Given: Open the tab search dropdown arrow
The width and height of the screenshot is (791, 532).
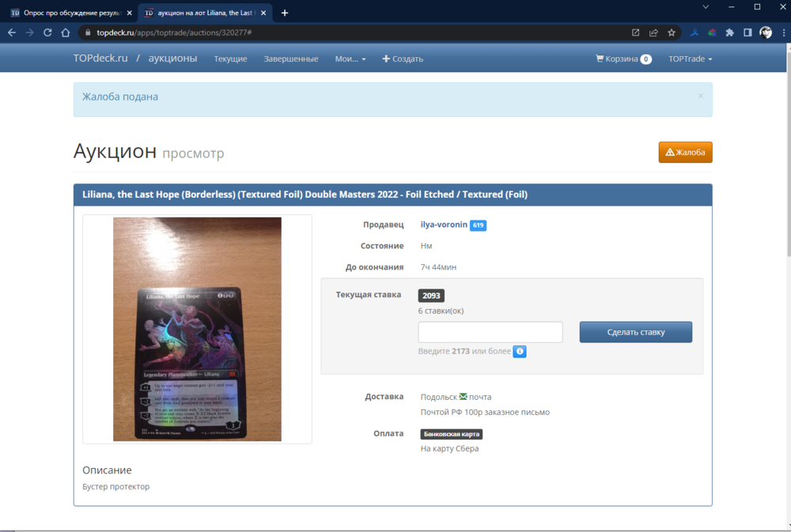Looking at the screenshot, I should 706,7.
